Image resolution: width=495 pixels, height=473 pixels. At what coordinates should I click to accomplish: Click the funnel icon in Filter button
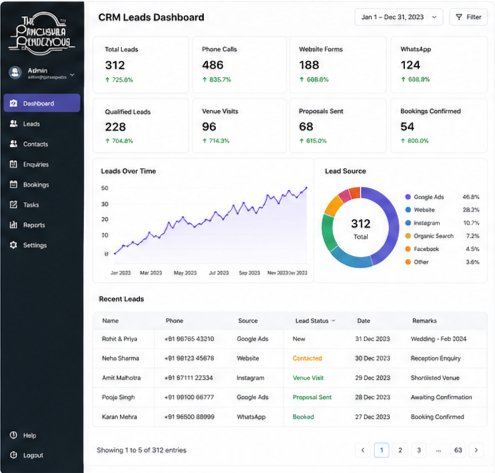click(459, 17)
